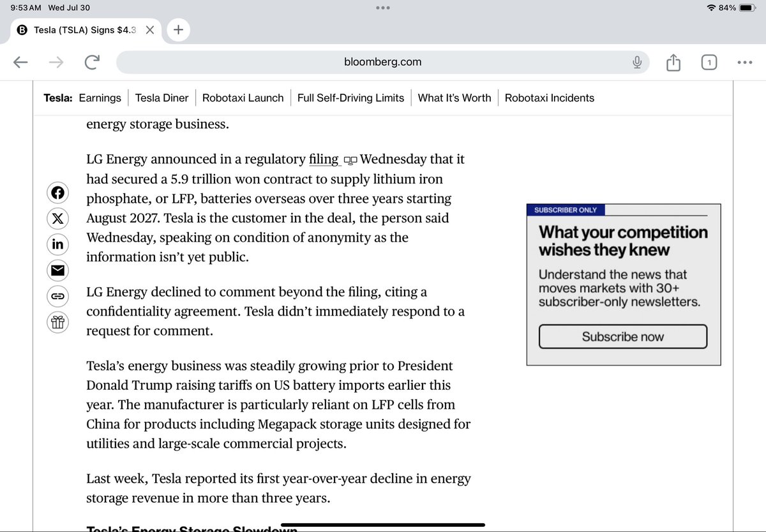766x532 pixels.
Task: Open the Robotaxi Incidents link
Action: point(549,98)
